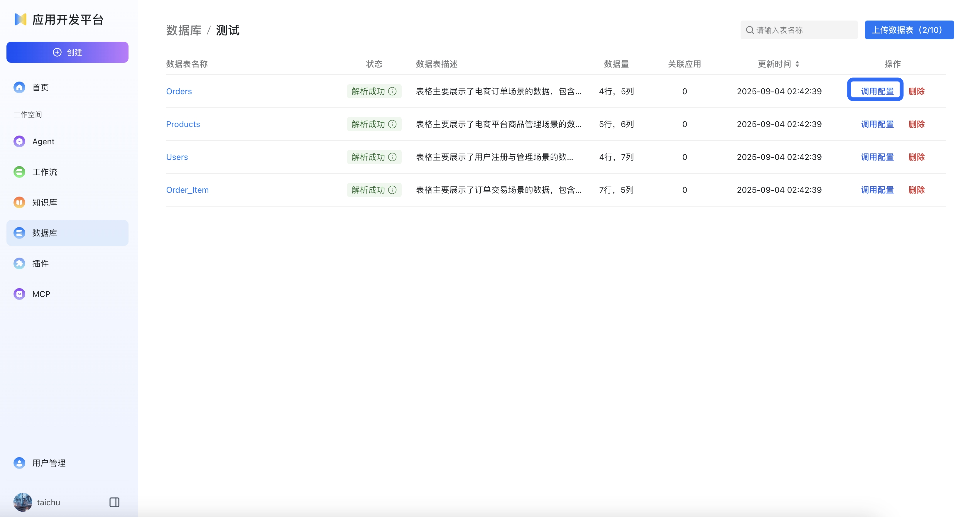Click the 创建 create button
This screenshot has height=517, width=980.
[x=67, y=52]
